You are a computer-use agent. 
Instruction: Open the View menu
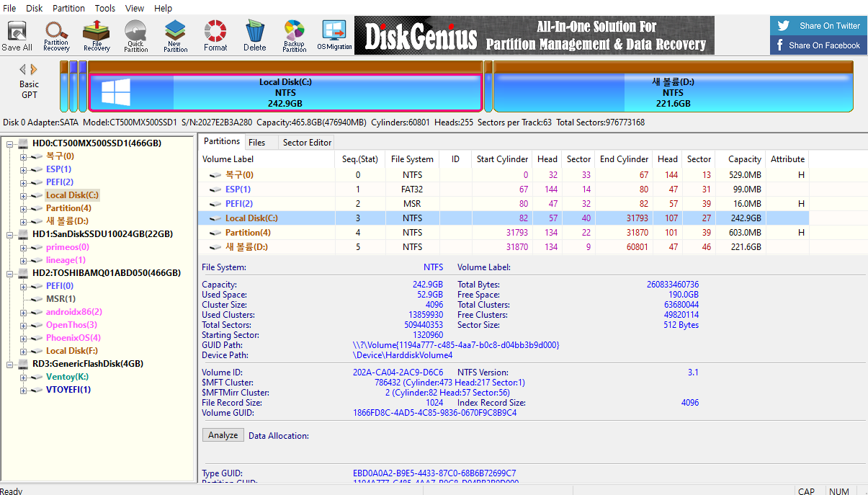click(135, 8)
